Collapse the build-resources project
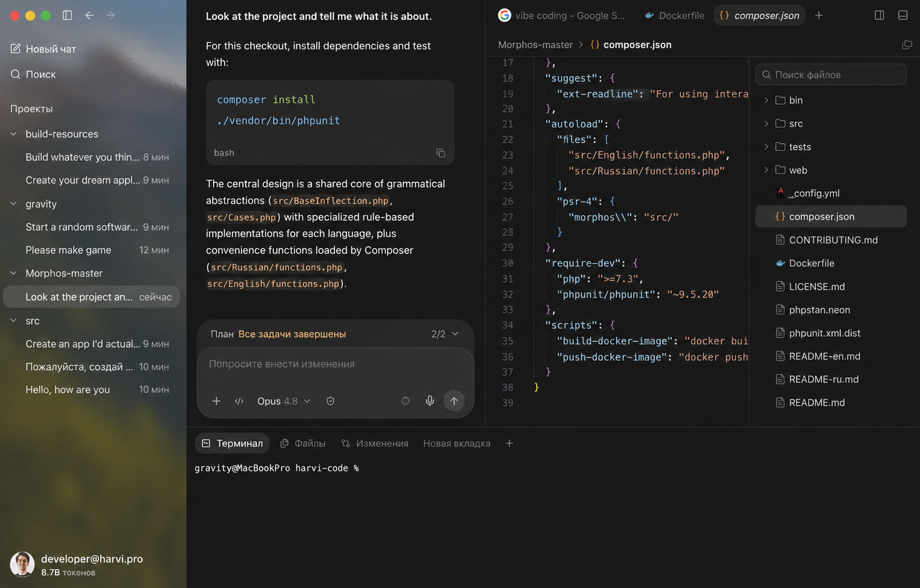 tap(13, 134)
